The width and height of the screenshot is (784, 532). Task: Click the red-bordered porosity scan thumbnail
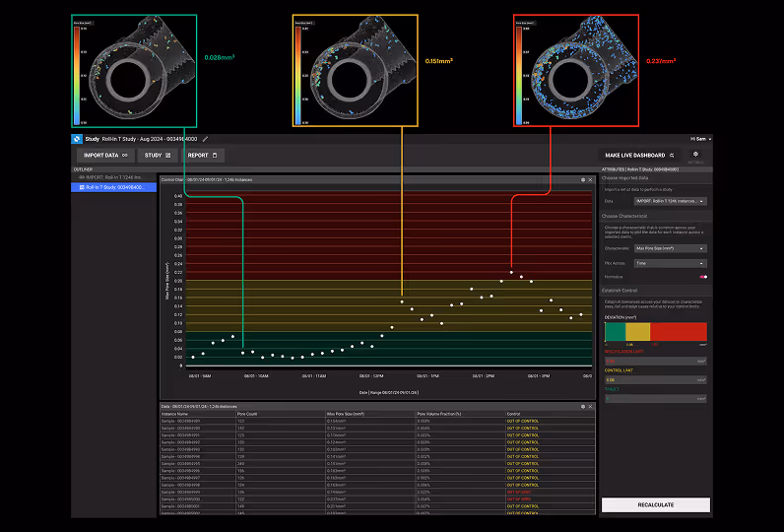click(x=575, y=69)
